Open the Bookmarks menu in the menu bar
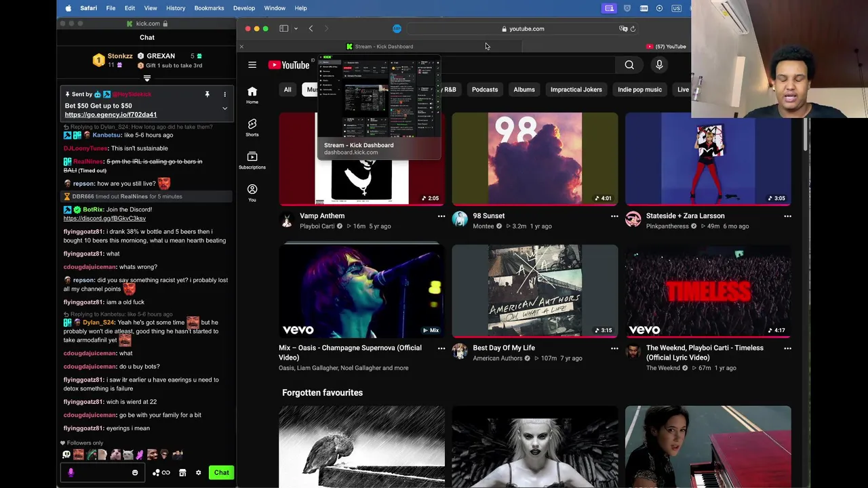 click(209, 8)
